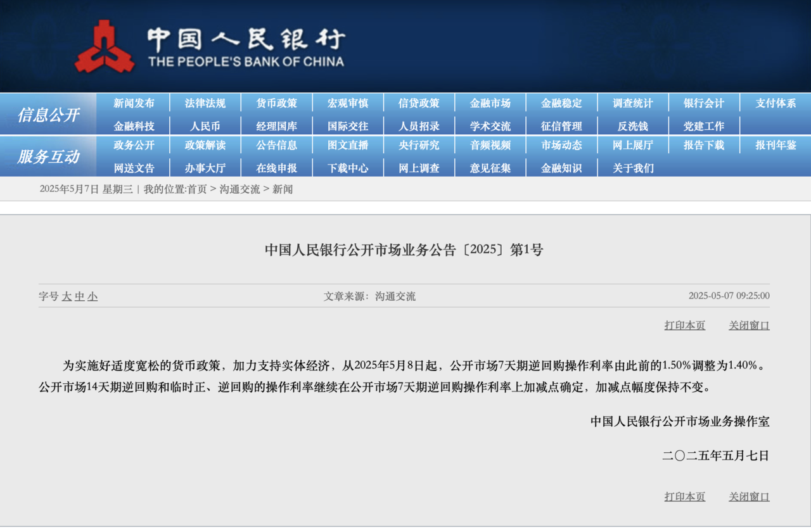
Task: Click the People's Bank of China logo
Action: (x=210, y=46)
